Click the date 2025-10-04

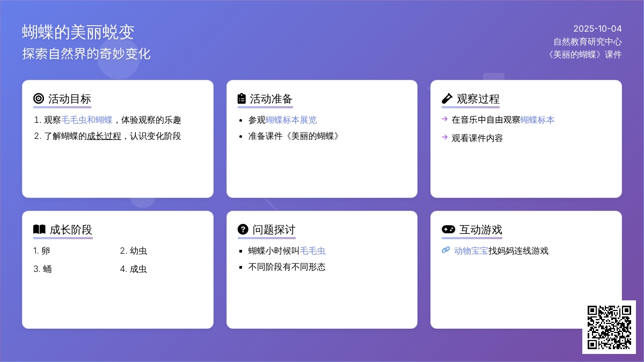pos(597,29)
